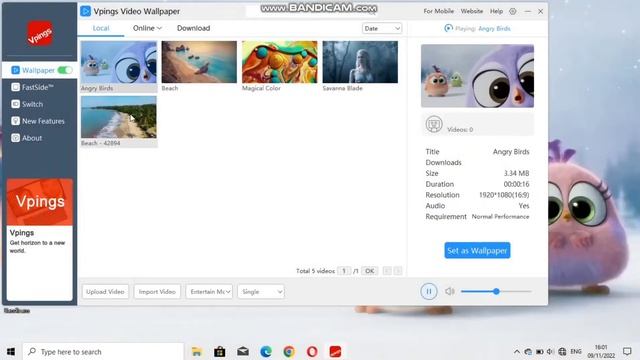Open Microsoft Store from the taskbar
This screenshot has width=640, height=360.
coord(220,351)
